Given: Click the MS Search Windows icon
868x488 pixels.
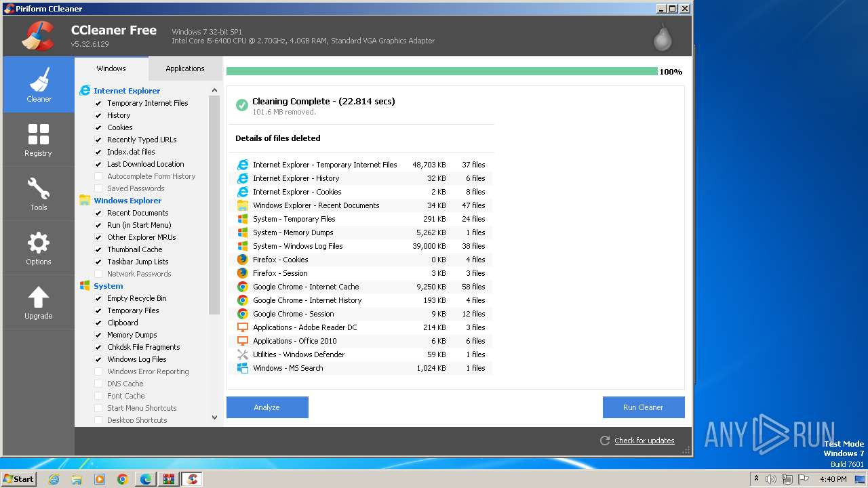Looking at the screenshot, I should pos(243,368).
